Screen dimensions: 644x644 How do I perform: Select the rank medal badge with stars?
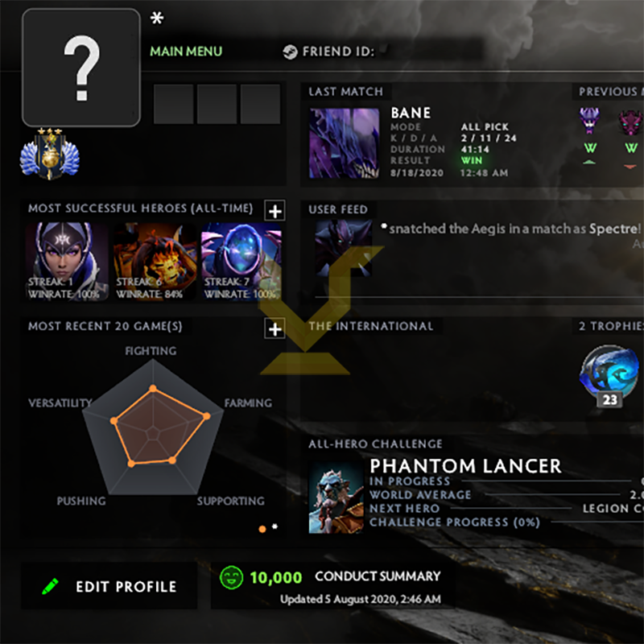tap(50, 154)
